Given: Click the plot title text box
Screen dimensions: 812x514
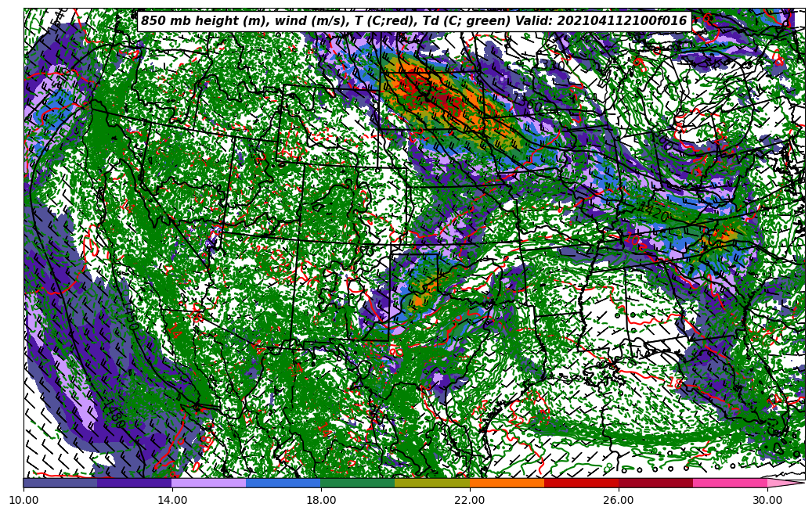Looking at the screenshot, I should pos(414,20).
